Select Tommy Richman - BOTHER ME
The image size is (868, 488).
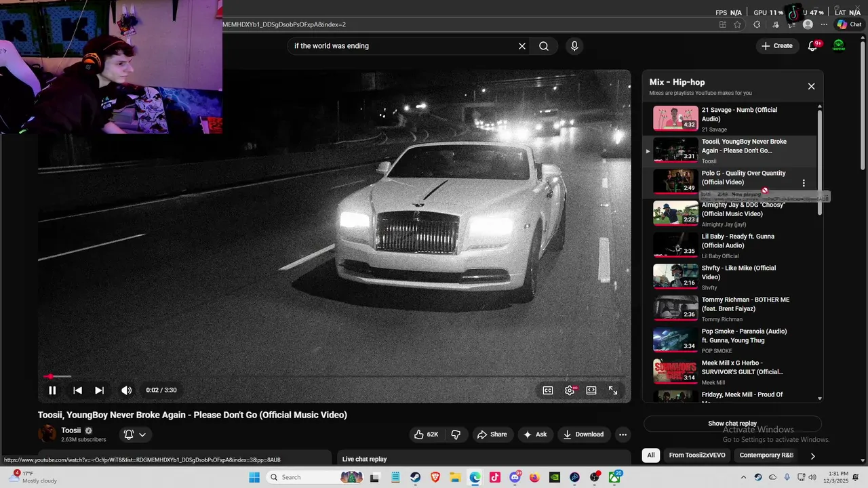730,308
